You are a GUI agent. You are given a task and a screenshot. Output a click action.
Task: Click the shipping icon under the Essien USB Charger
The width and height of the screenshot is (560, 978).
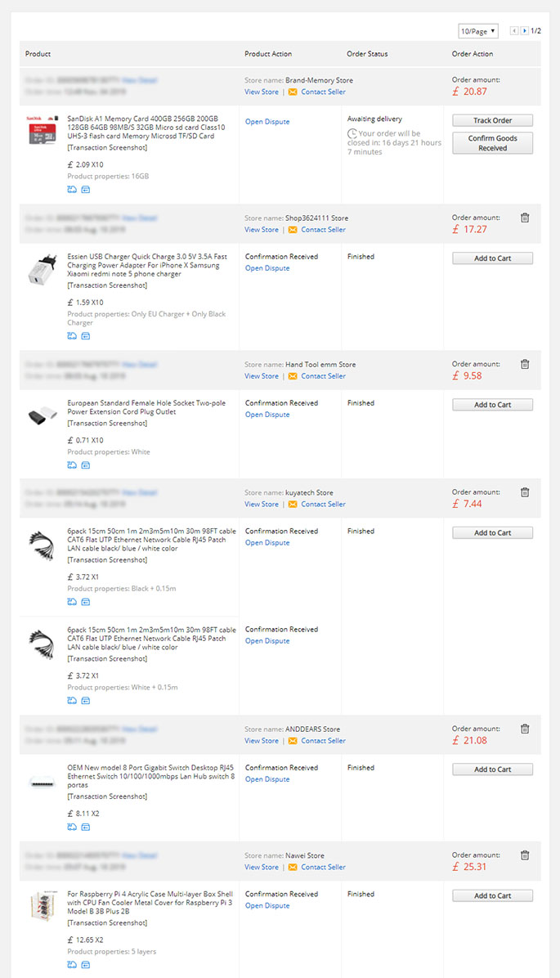(71, 335)
